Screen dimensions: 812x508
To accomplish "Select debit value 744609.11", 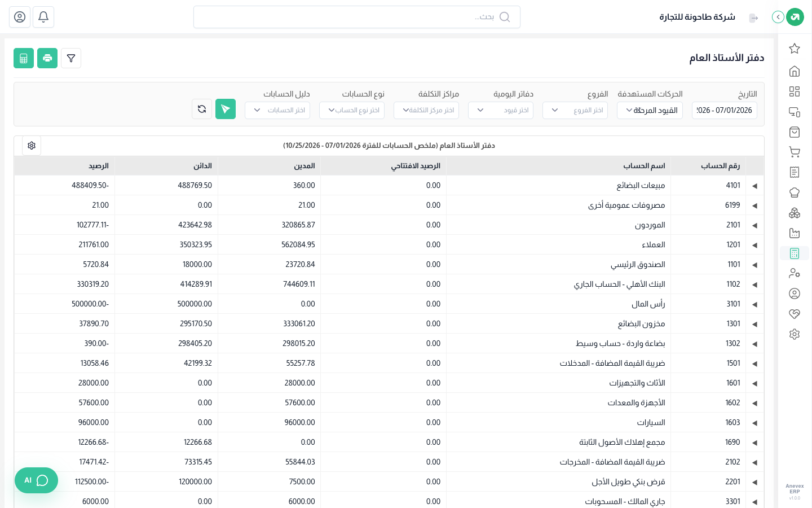I will pyautogui.click(x=299, y=284).
